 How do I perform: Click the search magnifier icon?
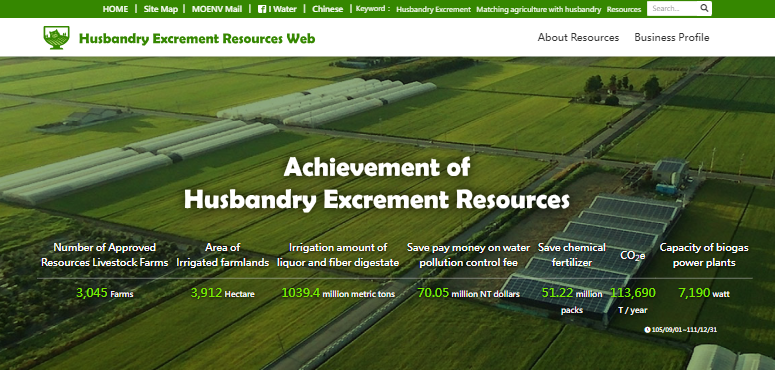coord(704,8)
